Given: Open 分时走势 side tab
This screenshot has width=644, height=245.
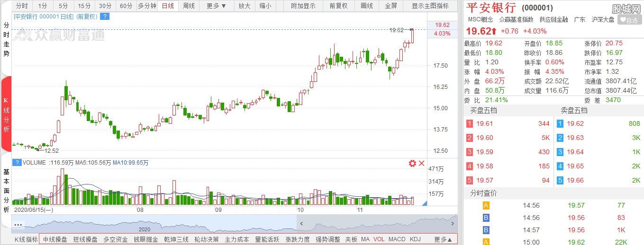Looking at the screenshot, I should [6, 40].
